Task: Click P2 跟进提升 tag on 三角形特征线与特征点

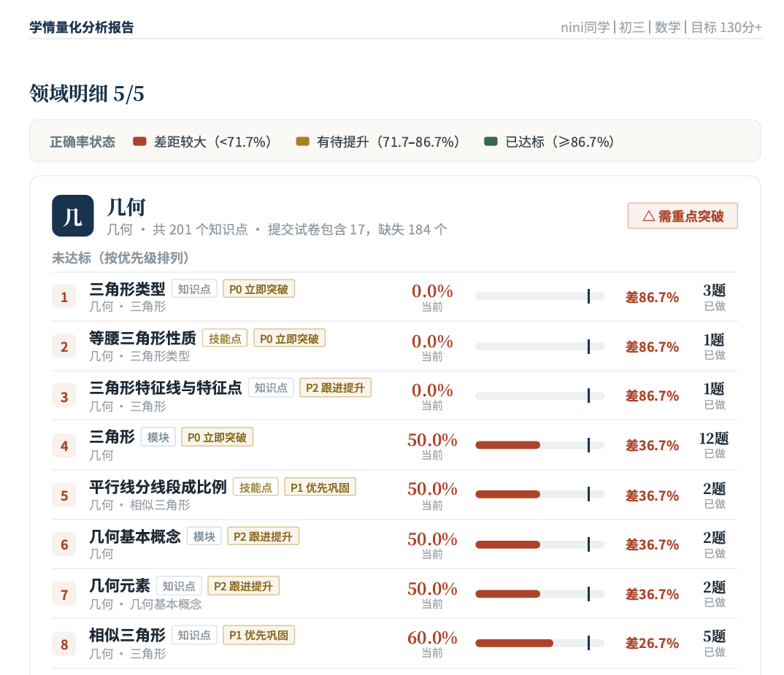Action: [336, 388]
